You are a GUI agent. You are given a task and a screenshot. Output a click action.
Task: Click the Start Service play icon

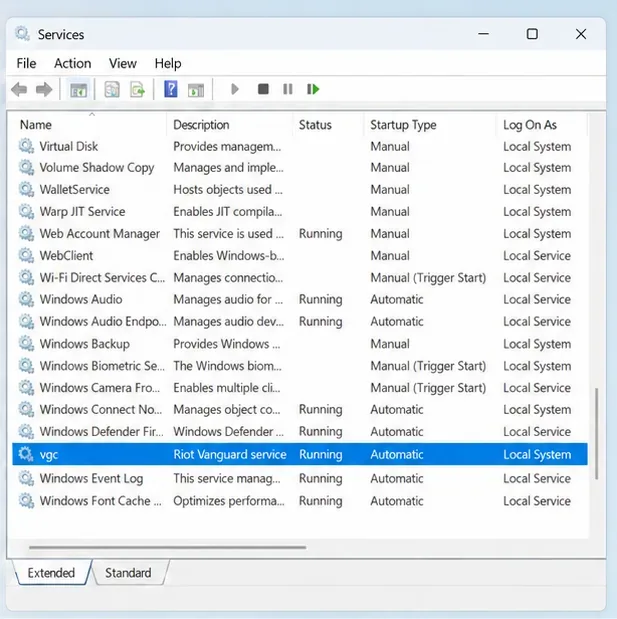[x=235, y=89]
